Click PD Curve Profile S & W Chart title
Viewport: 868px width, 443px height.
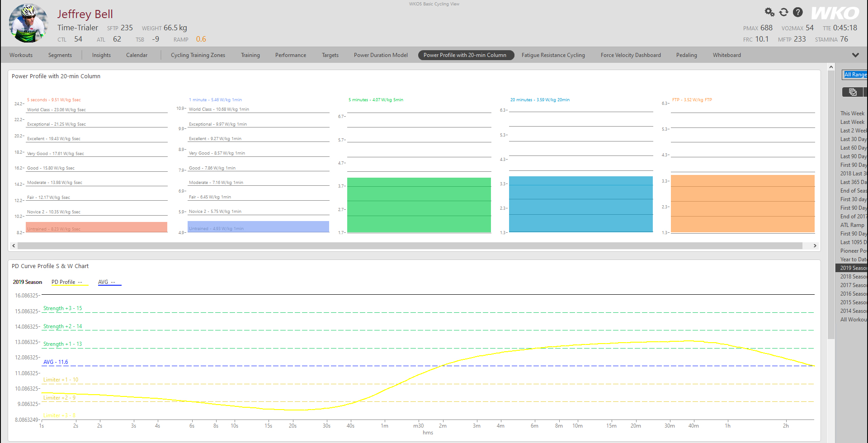click(x=50, y=266)
